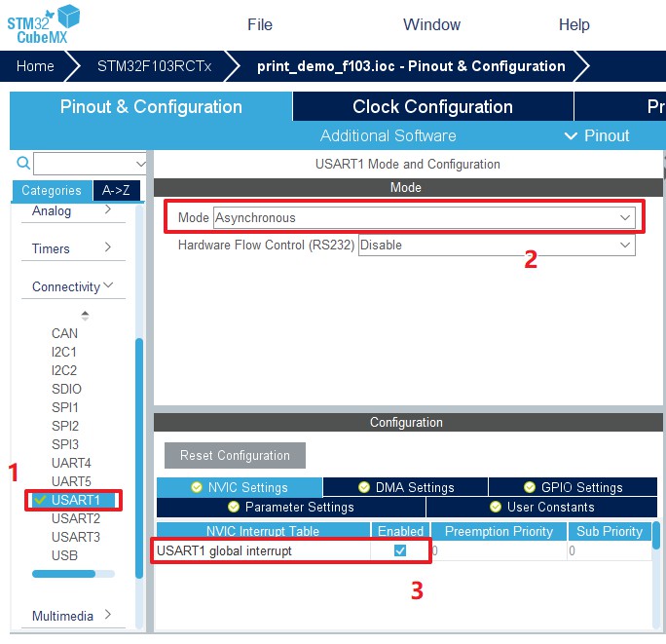The width and height of the screenshot is (666, 644).
Task: Select the A->Z view tab
Action: 116,190
